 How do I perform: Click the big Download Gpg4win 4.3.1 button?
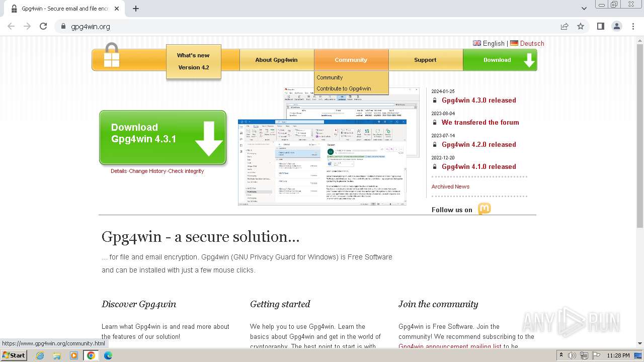coord(163,137)
